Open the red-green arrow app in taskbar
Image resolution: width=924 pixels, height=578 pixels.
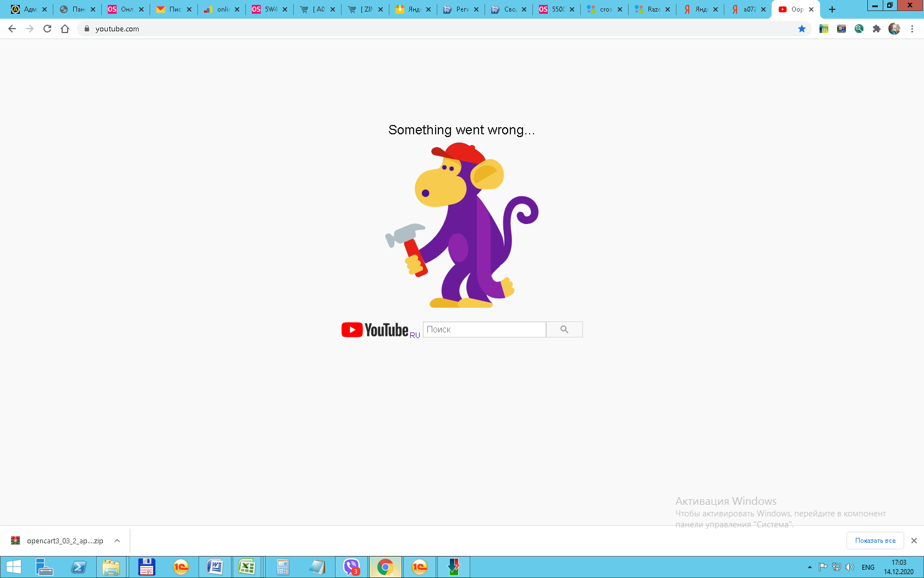click(x=453, y=567)
